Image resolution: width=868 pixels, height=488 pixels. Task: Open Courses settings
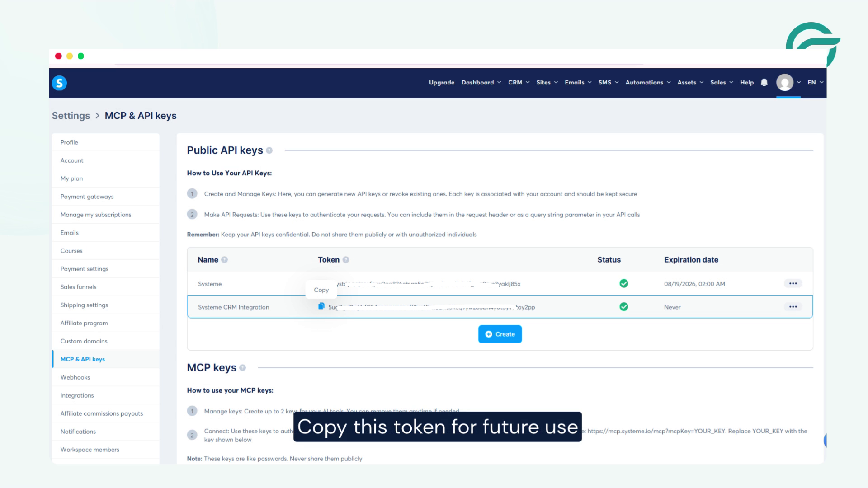[x=106, y=251]
